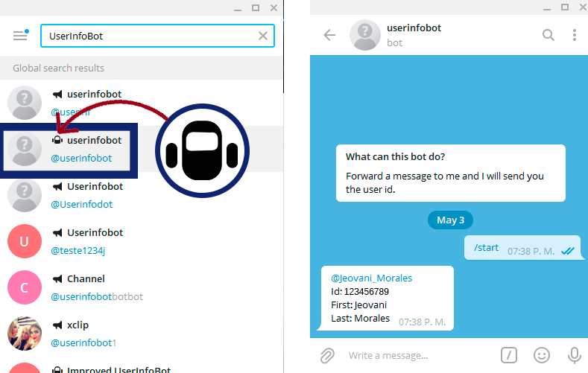The height and width of the screenshot is (373, 588).
Task: Clear the UserInfoBot search text
Action: click(x=263, y=36)
